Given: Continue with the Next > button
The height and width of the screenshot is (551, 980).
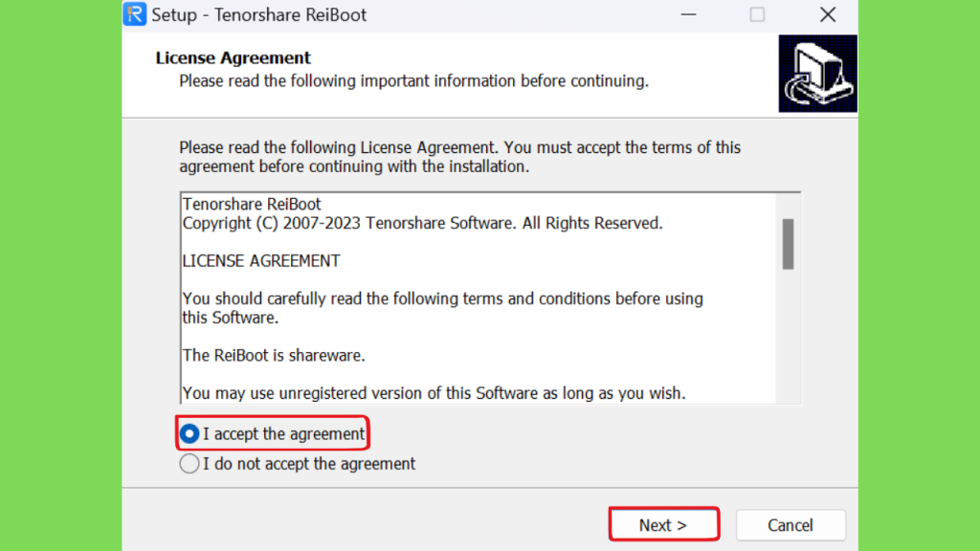Looking at the screenshot, I should pos(664,525).
